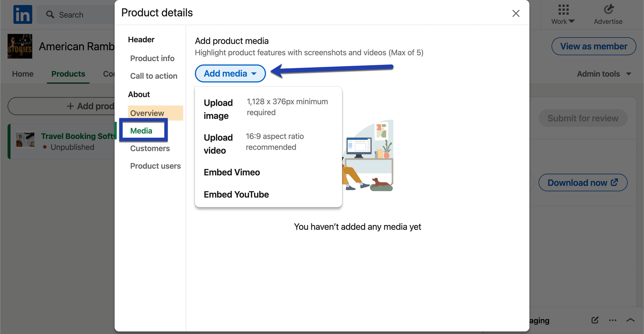Collapse the messaging panel chevron

[x=631, y=320]
